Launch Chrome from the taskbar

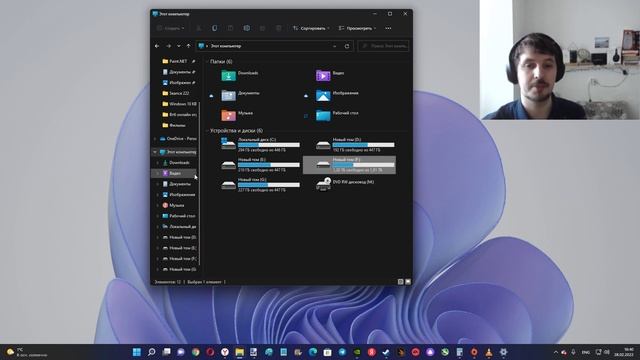coord(196,352)
